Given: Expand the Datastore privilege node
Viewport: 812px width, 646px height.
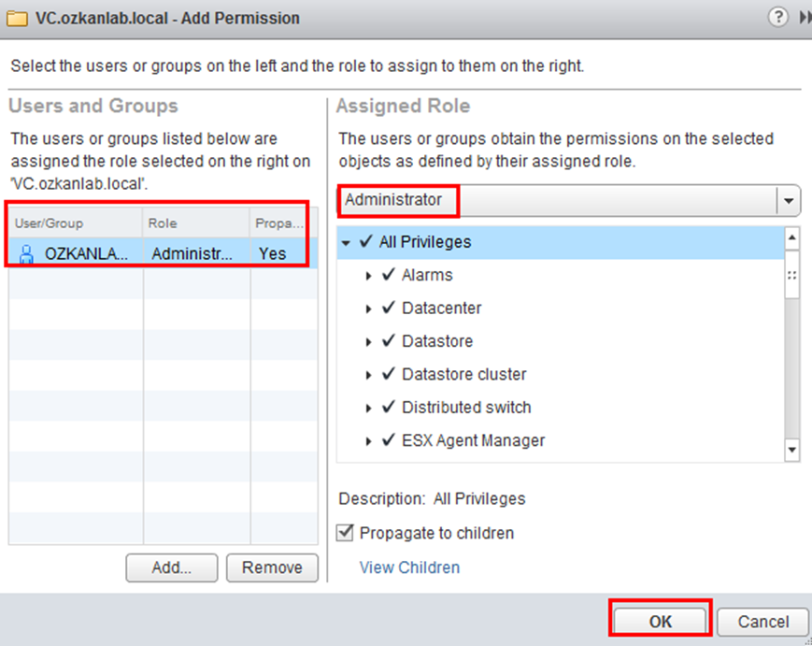Looking at the screenshot, I should [368, 342].
